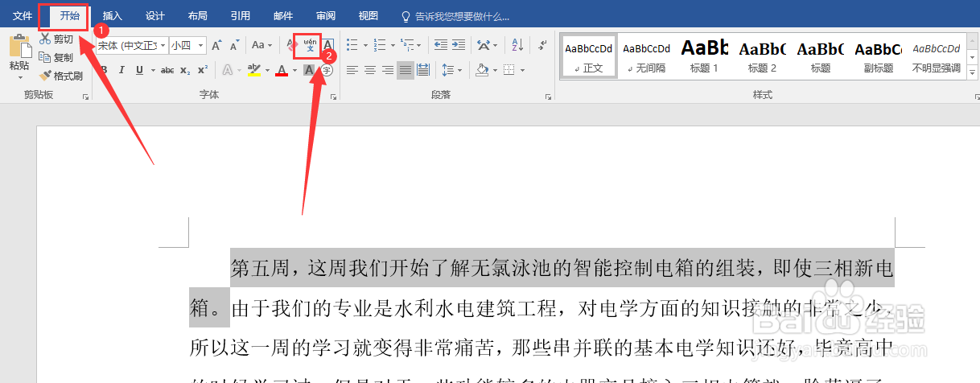The width and height of the screenshot is (980, 383).
Task: Apply text highlight color
Action: coord(253,70)
